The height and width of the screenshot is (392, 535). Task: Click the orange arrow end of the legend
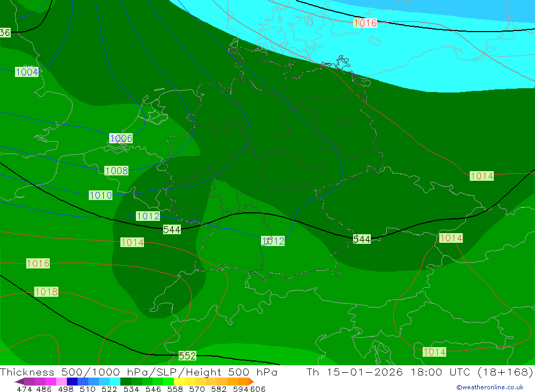251,381
